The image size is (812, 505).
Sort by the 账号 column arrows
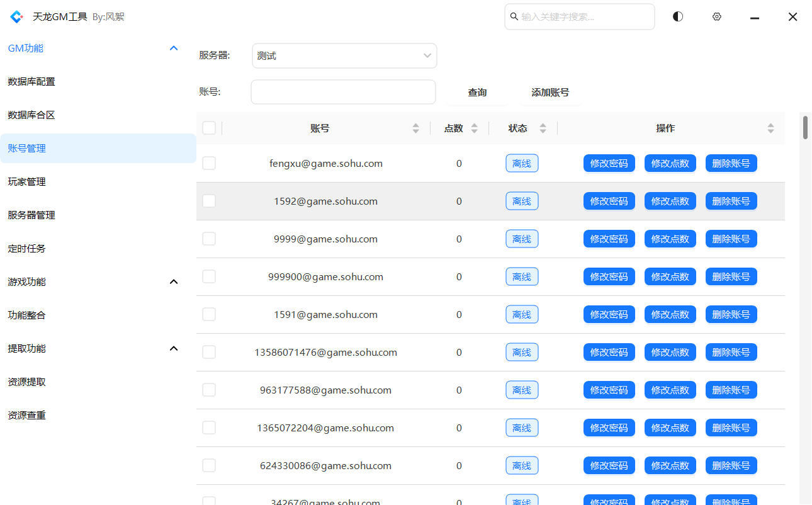415,128
